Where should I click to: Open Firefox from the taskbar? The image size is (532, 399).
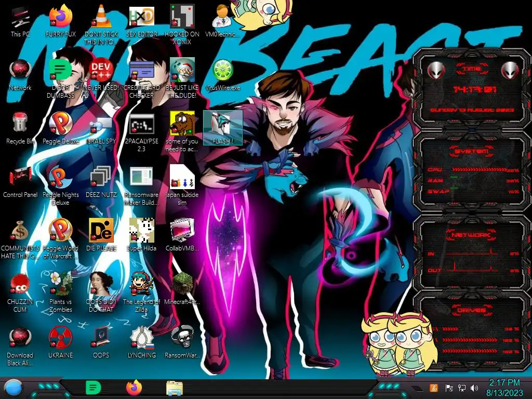point(134,388)
